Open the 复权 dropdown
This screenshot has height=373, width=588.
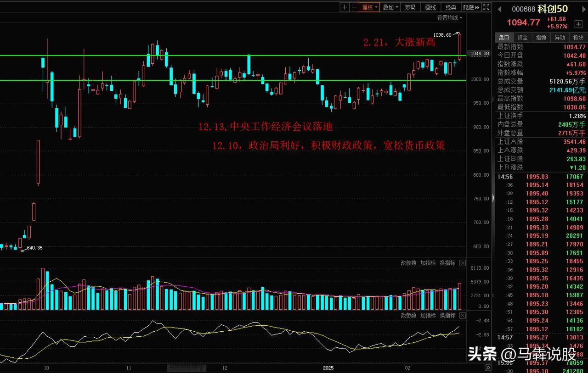[370, 7]
